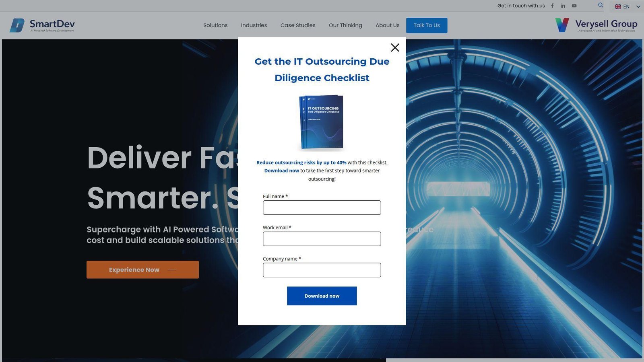The image size is (644, 362).
Task: Click the popup heading 'Get the IT Outsourcing Due Diligence Checklist'
Action: (322, 70)
